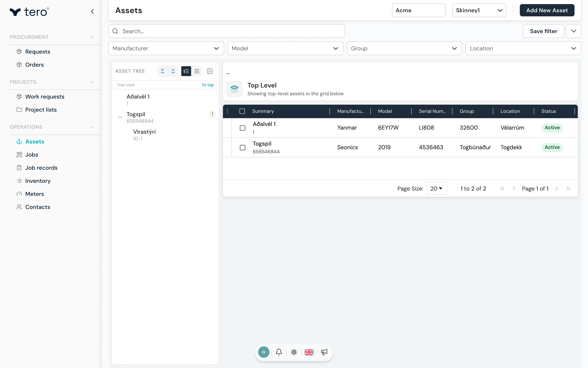Go to the next page of results
588x368 pixels.
pos(556,188)
